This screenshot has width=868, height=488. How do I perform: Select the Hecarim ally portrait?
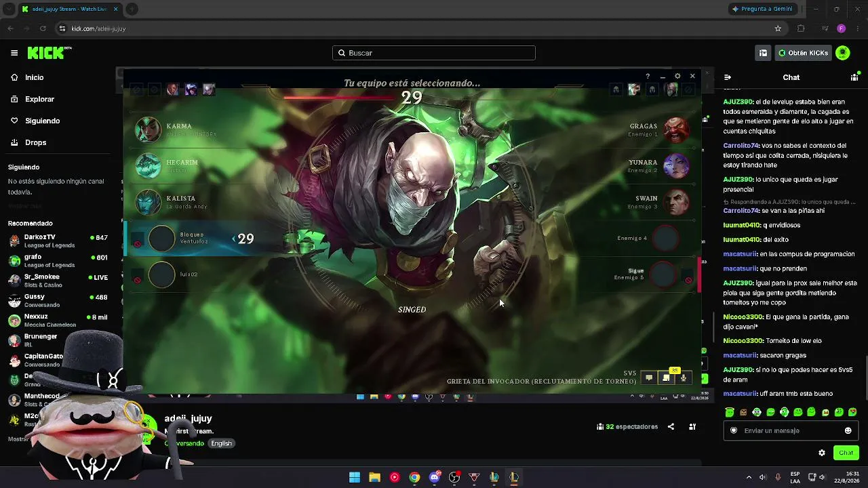click(x=148, y=166)
